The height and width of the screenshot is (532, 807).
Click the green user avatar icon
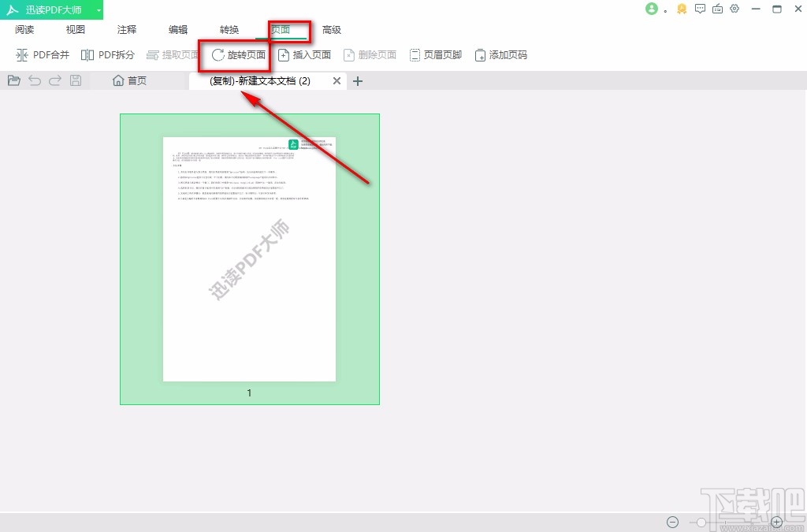click(653, 9)
